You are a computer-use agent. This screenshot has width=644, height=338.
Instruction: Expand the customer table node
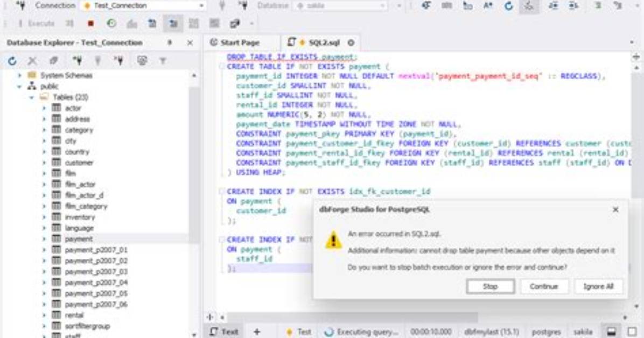[x=44, y=163]
